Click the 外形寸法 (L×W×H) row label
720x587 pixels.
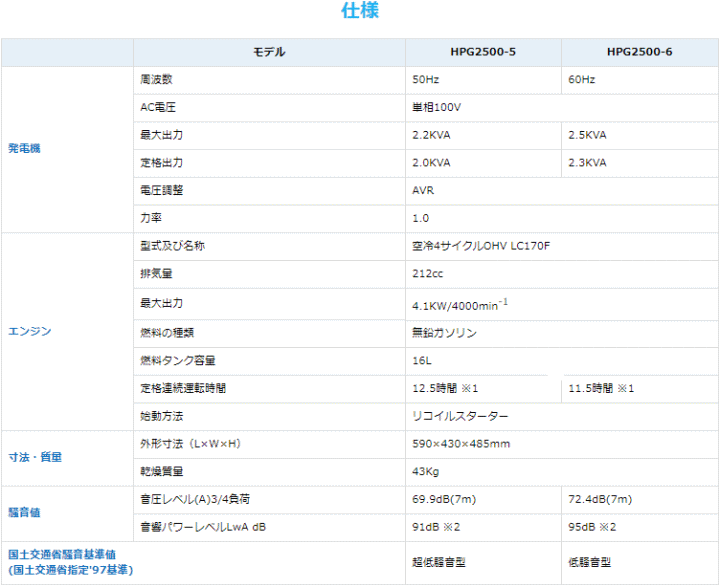(x=191, y=444)
